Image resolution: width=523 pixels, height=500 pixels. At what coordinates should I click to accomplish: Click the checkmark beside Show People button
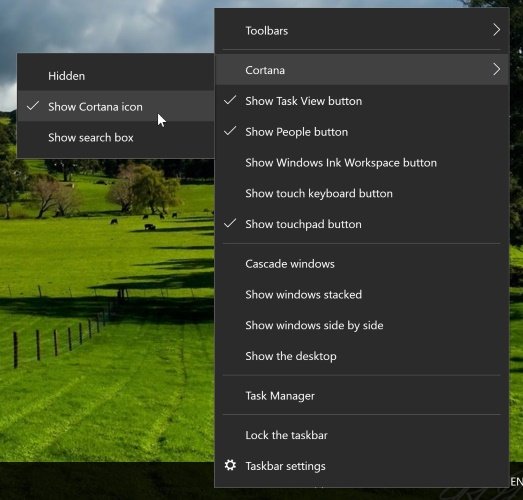tap(230, 131)
